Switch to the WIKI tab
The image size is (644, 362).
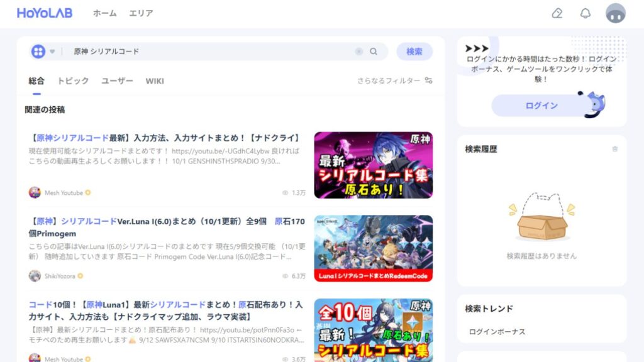click(155, 81)
